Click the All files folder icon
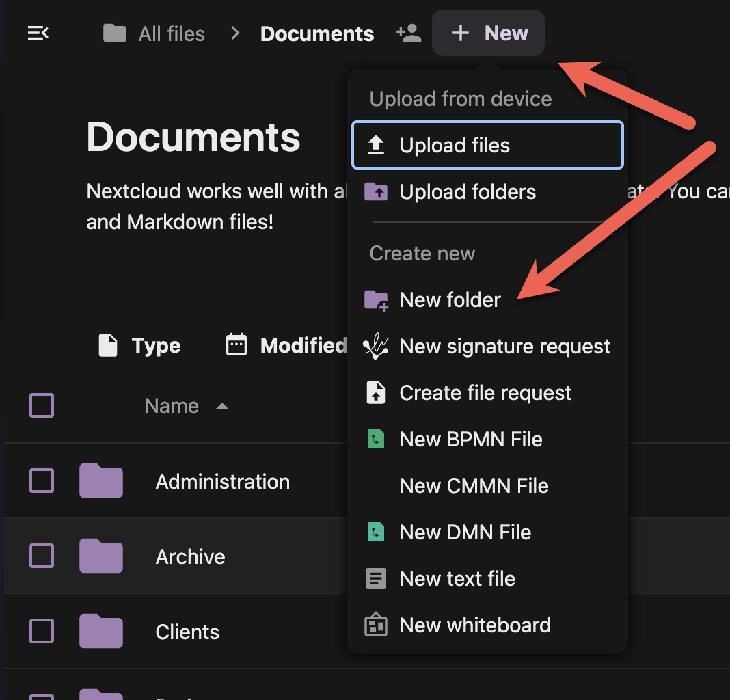730x700 pixels. pyautogui.click(x=115, y=33)
